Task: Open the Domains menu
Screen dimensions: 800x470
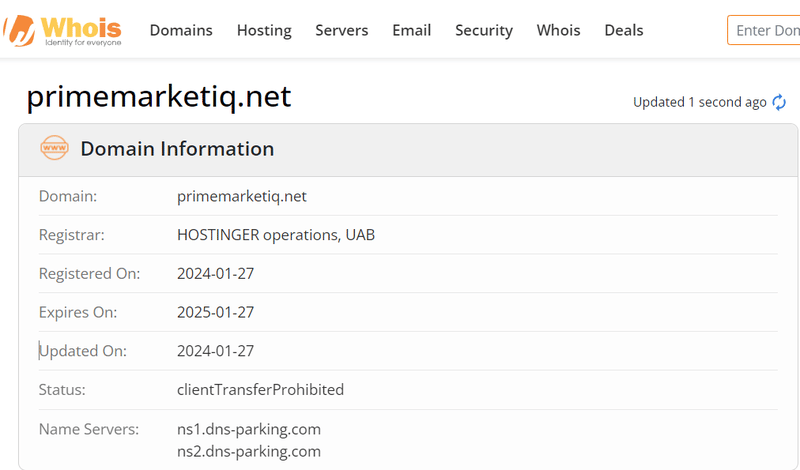Action: tap(181, 30)
